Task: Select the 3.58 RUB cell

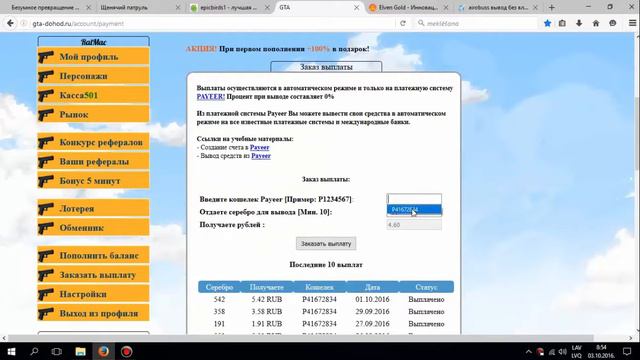Action: 267,311
